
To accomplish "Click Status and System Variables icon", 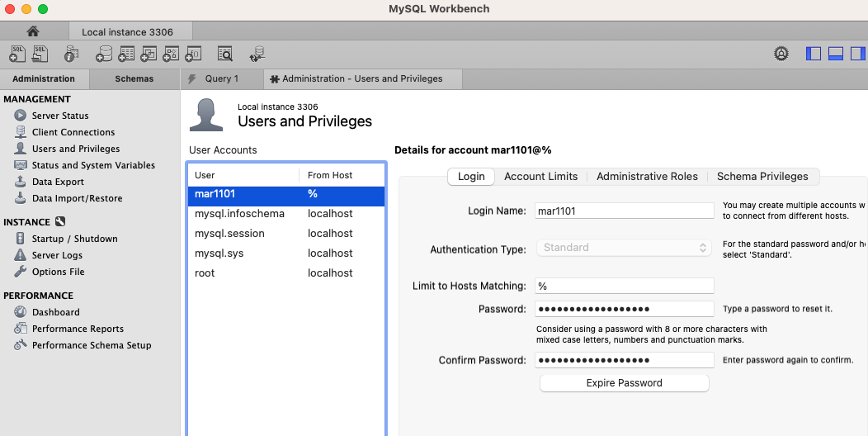I will (21, 165).
